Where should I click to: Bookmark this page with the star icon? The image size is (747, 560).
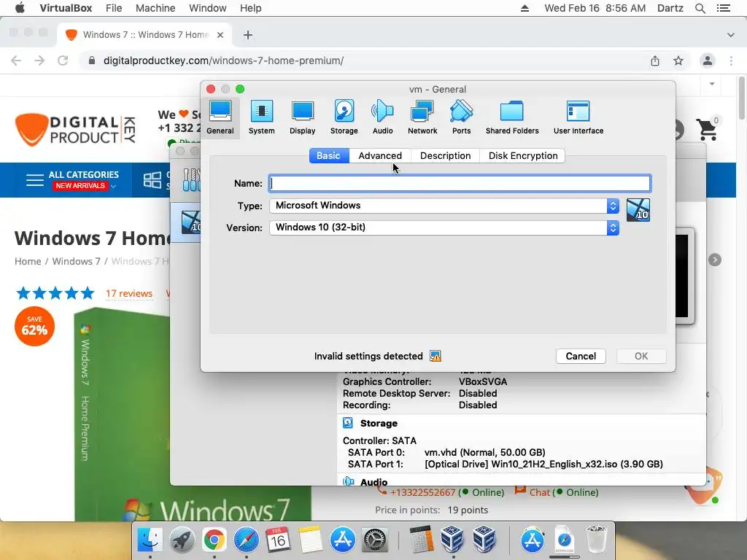coord(678,61)
